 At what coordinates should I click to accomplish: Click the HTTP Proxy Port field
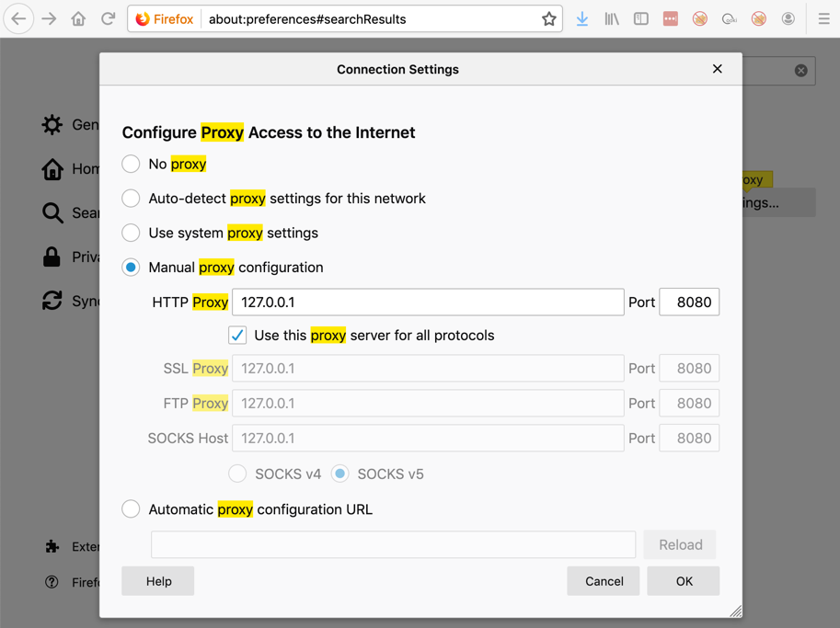(x=689, y=302)
